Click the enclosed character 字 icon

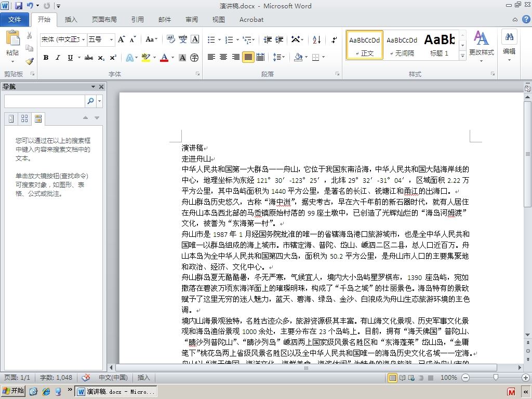pos(194,58)
